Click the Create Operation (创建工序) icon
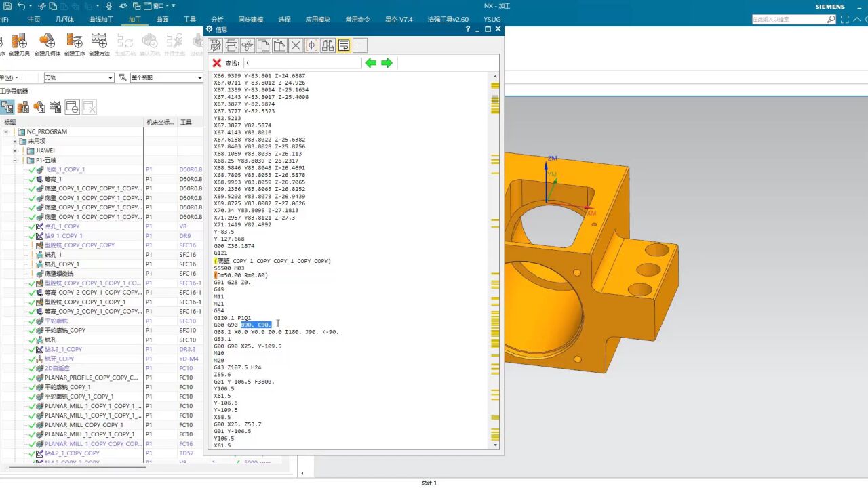Screen dimensions: 868x488 (x=74, y=41)
